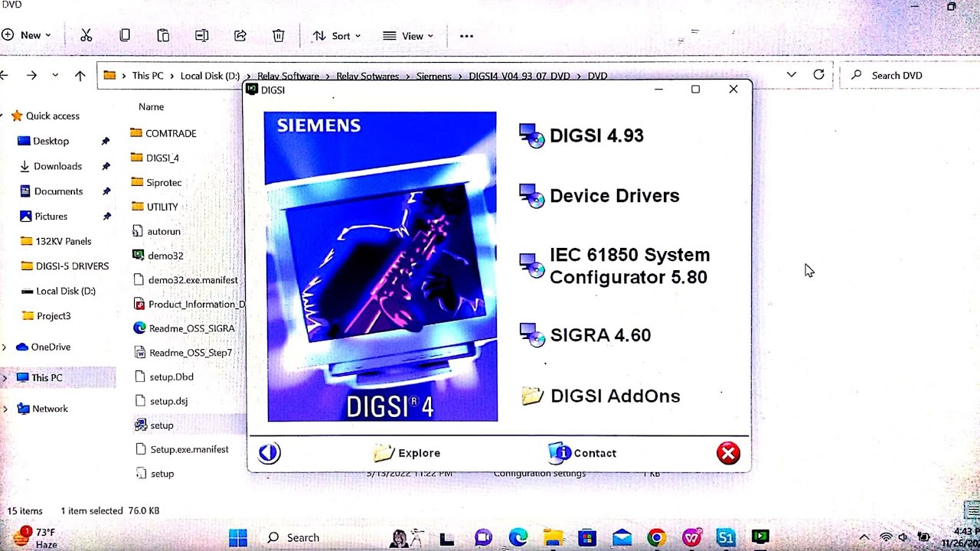Click Local Disk (D:) in the address path
The image size is (980, 551).
tap(210, 76)
